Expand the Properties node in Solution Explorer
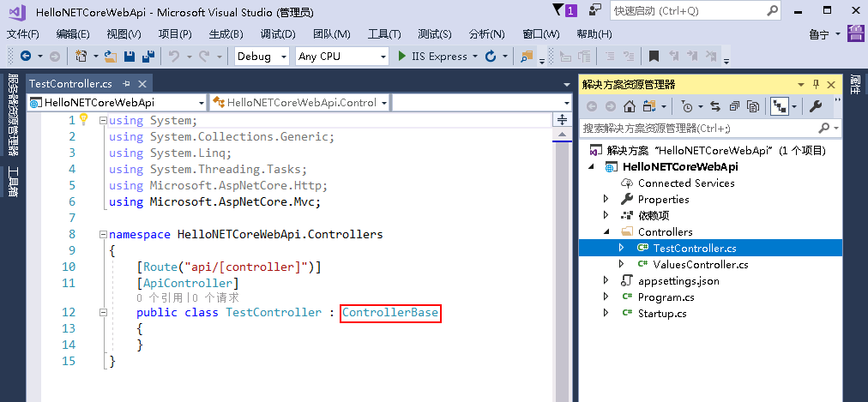Viewport: 868px width, 402px height. (x=606, y=199)
